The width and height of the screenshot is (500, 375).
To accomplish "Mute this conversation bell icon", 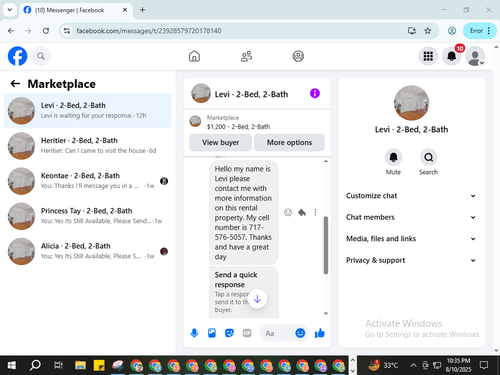I will tap(393, 157).
